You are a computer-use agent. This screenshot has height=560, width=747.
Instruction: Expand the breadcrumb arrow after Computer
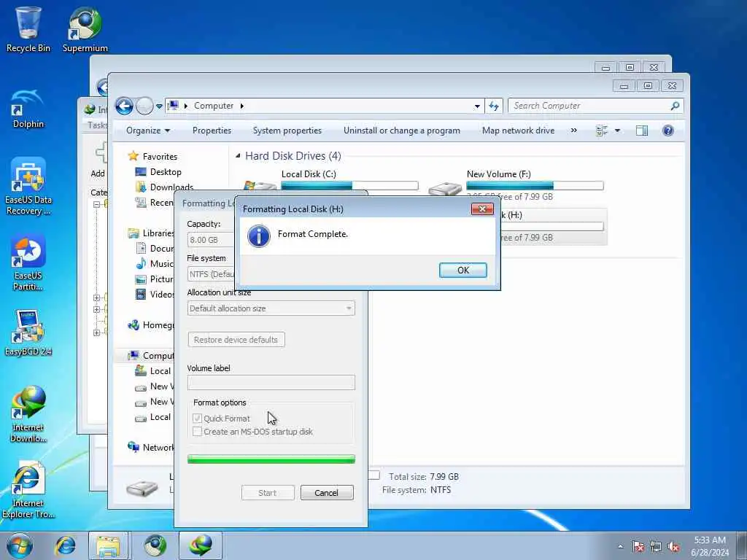click(x=242, y=106)
